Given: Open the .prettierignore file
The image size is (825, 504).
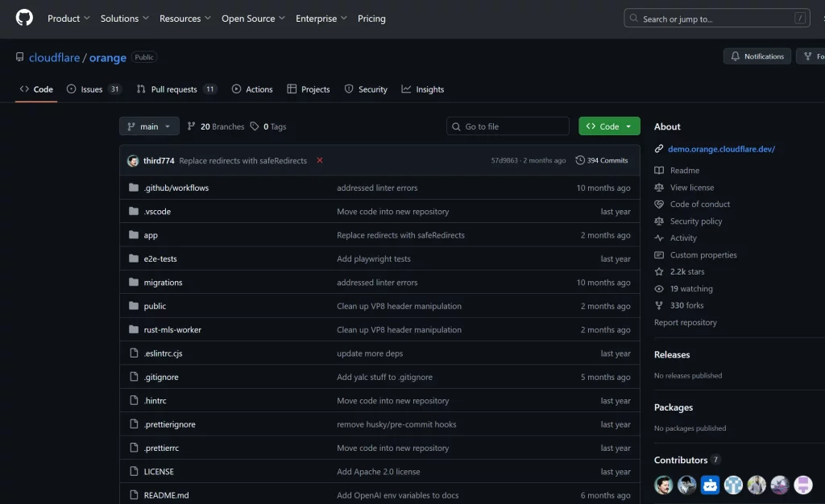Looking at the screenshot, I should (169, 424).
